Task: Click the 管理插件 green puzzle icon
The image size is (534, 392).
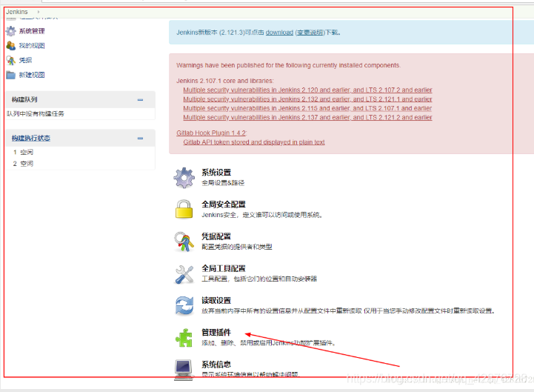Action: coord(184,338)
